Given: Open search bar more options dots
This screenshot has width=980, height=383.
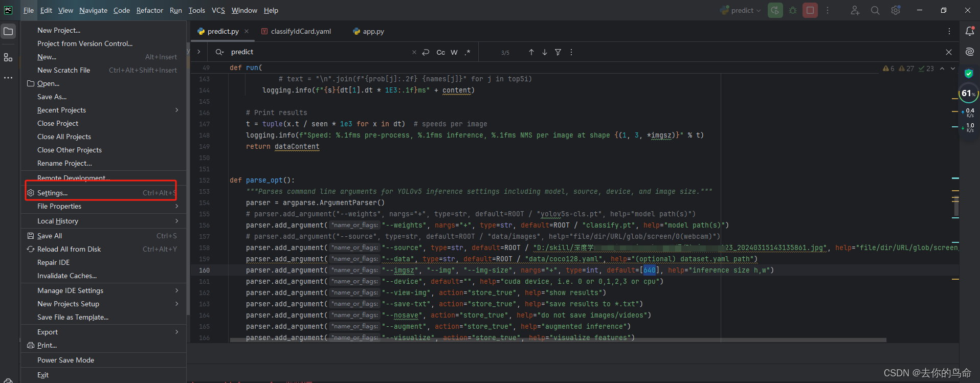Looking at the screenshot, I should (x=571, y=52).
